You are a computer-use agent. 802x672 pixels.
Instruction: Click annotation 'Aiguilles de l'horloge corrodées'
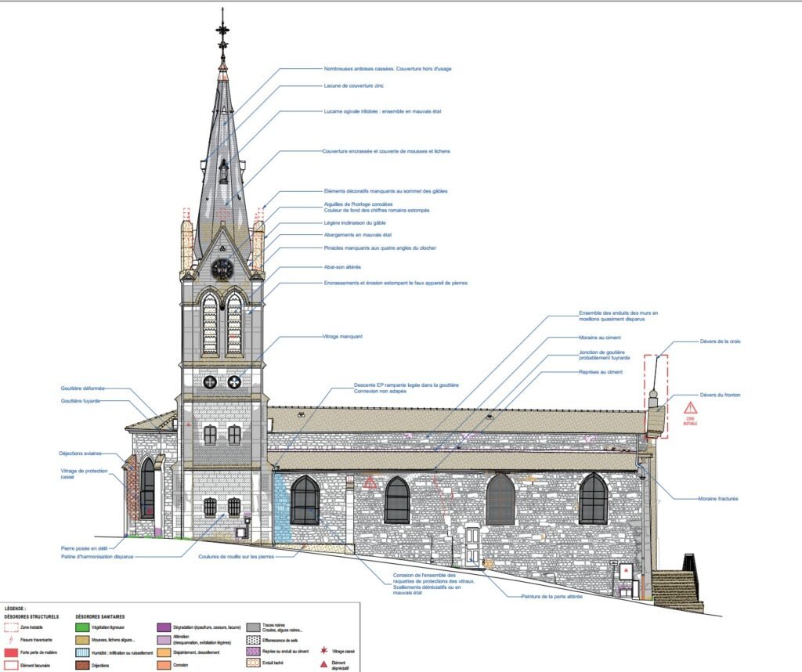click(x=359, y=204)
